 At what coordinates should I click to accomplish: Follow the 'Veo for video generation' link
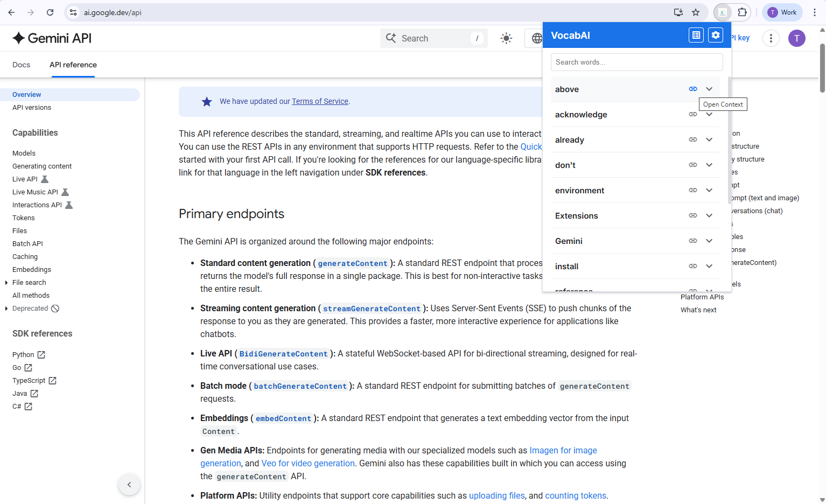(307, 463)
